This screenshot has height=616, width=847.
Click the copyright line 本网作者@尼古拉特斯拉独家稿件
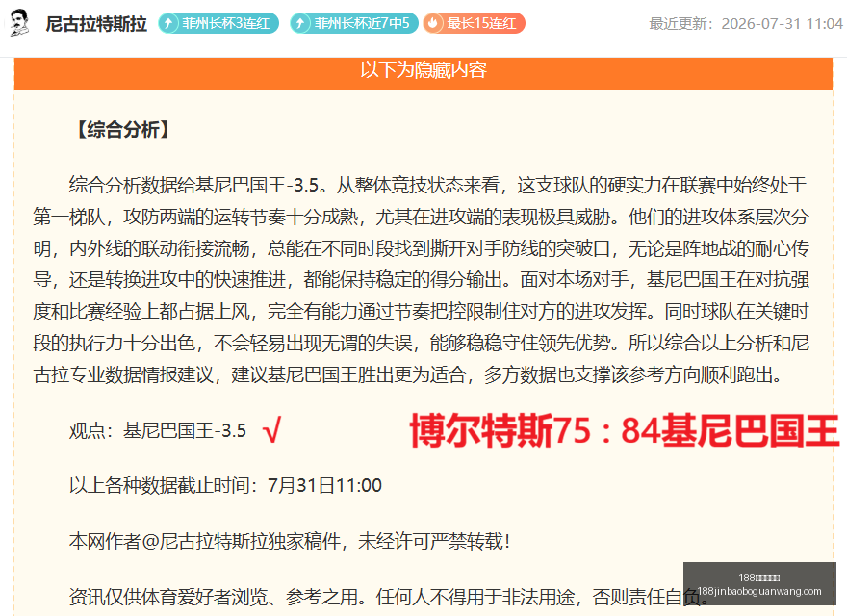tap(290, 541)
